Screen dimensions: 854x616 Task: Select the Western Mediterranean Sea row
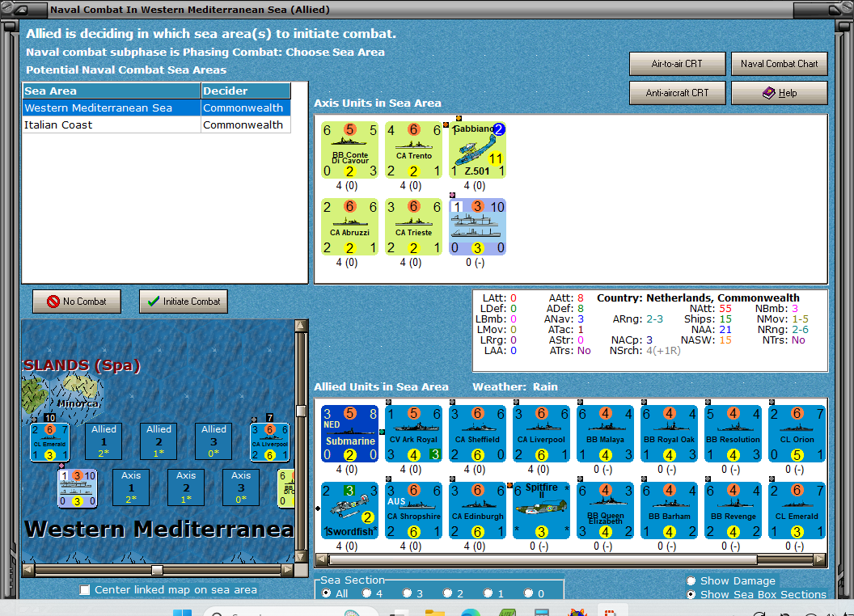(156, 108)
